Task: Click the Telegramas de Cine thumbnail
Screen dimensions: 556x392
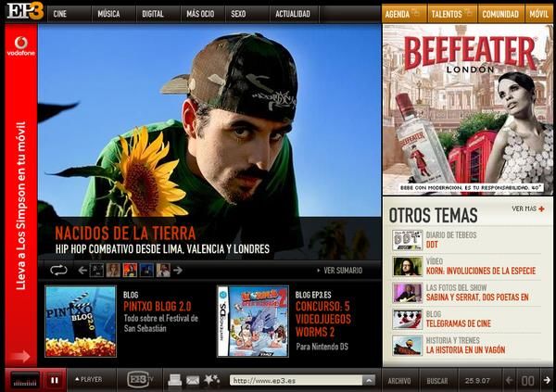Action: 408,319
